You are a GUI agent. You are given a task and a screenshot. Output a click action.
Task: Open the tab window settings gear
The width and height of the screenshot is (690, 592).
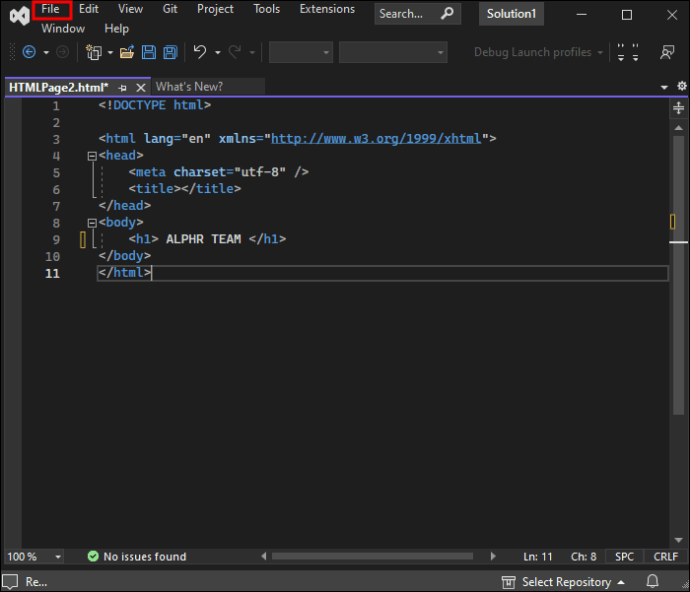click(x=681, y=87)
